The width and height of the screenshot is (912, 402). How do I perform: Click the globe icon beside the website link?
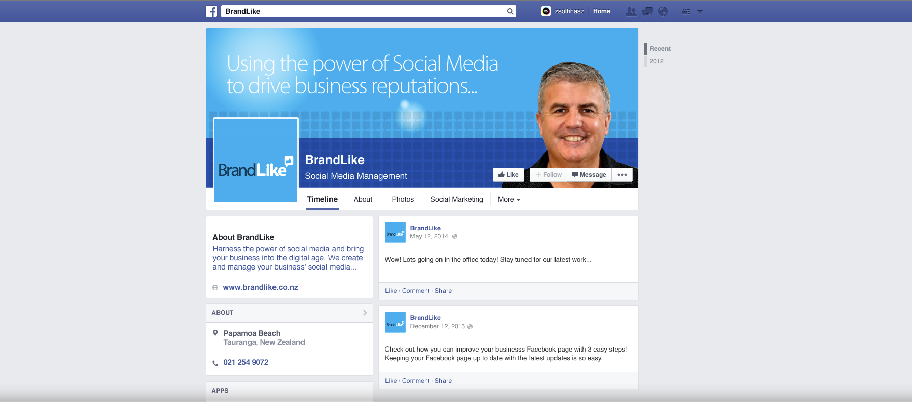(215, 287)
